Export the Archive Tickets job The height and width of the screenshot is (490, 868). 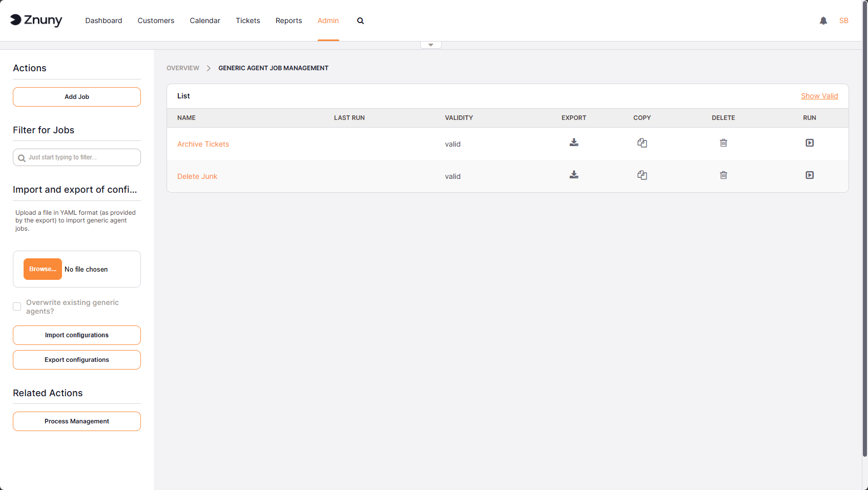pos(574,143)
